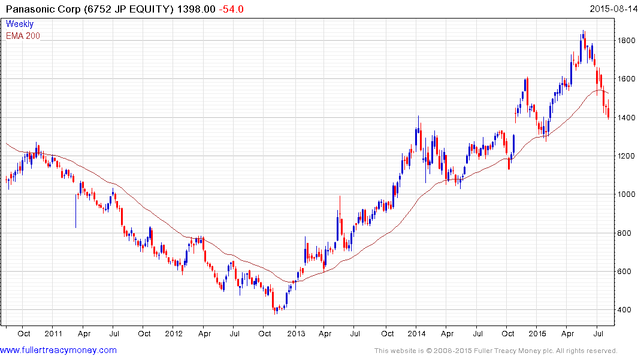Click the 1398.00 last price value
Screen dimensions: 644x359
point(201,10)
